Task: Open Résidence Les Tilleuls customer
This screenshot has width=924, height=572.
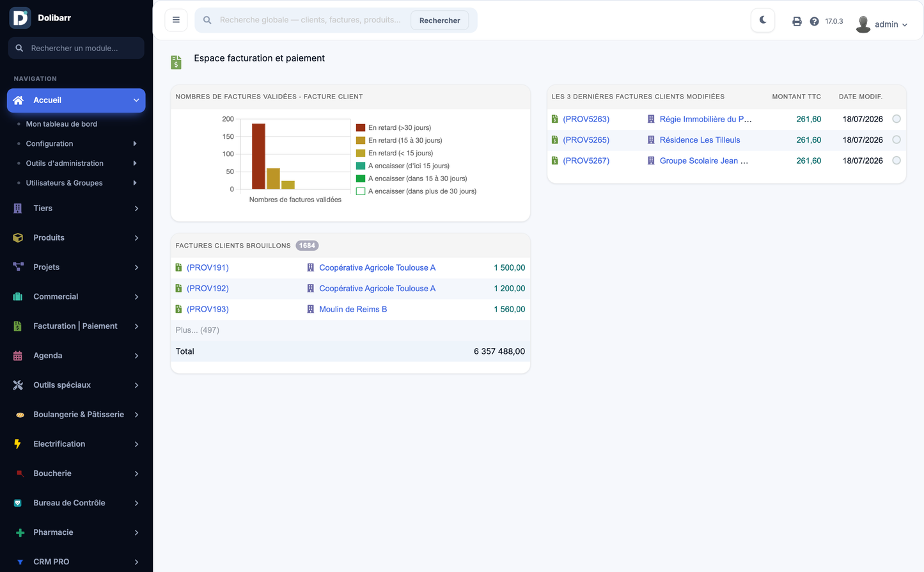Action: [x=700, y=140]
